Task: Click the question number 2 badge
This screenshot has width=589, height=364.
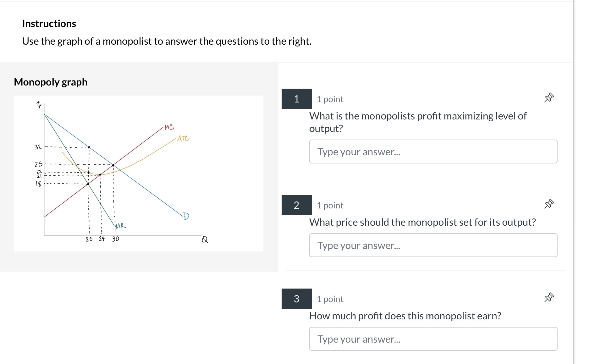Action: coord(296,205)
